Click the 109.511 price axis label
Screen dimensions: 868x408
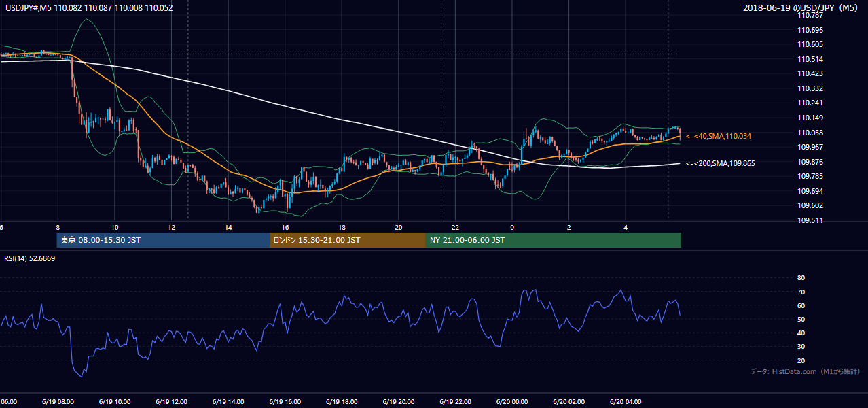[x=810, y=220]
